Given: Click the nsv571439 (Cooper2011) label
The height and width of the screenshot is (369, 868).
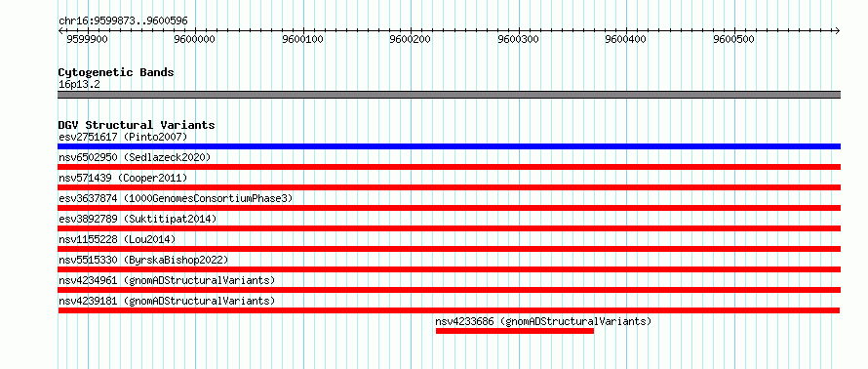Looking at the screenshot, I should (123, 178).
